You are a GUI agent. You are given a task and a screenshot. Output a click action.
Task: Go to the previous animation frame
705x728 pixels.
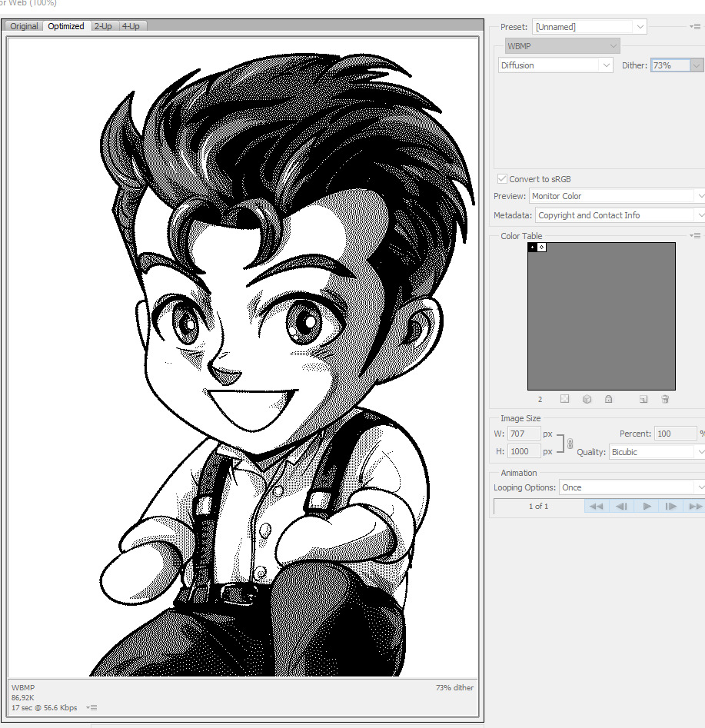621,506
